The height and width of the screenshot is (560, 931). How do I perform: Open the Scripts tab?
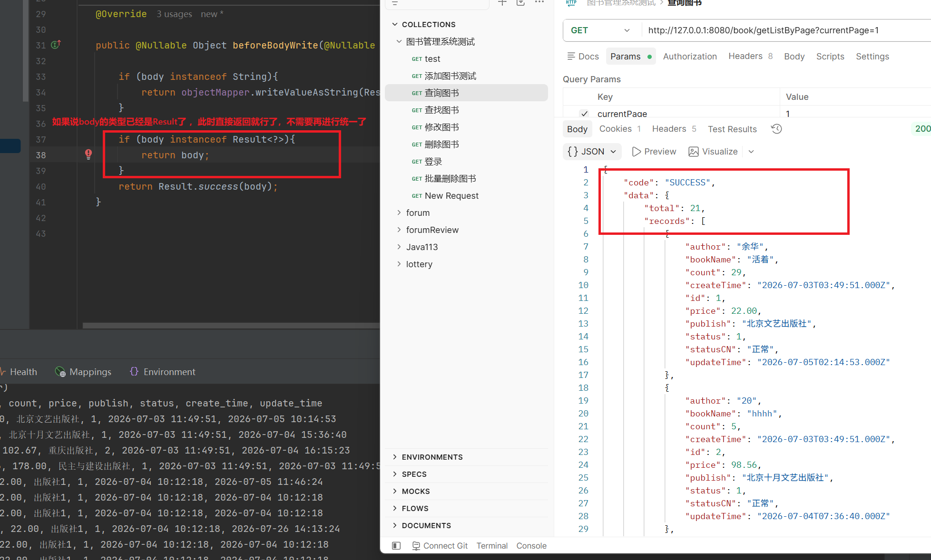830,57
